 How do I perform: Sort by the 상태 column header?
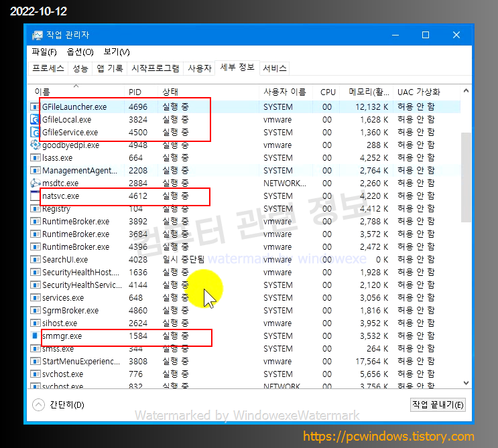[208, 92]
